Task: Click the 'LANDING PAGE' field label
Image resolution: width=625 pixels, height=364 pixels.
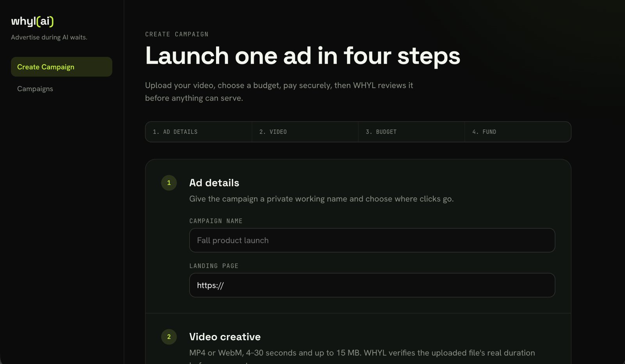Action: point(214,266)
